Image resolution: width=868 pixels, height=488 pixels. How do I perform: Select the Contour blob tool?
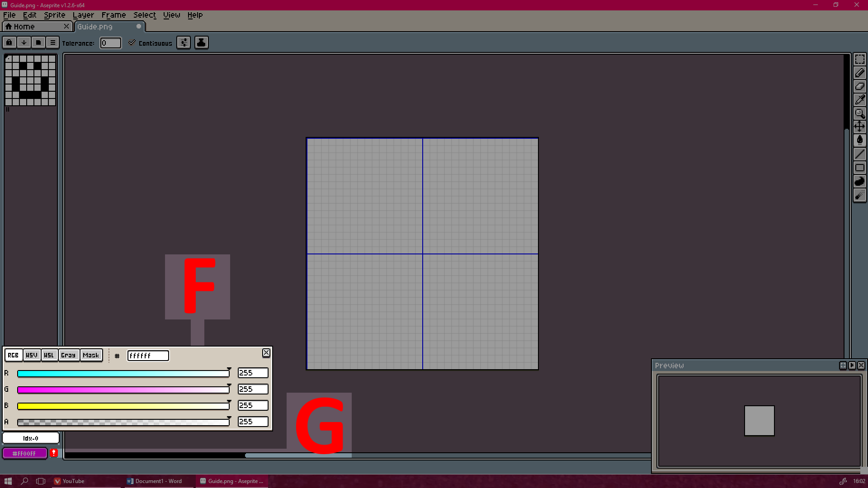click(x=859, y=182)
